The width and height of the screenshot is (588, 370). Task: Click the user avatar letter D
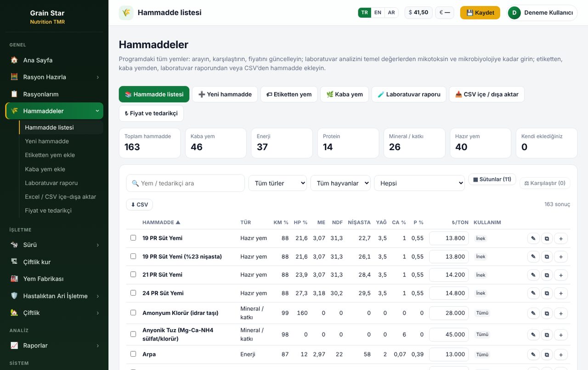point(514,13)
